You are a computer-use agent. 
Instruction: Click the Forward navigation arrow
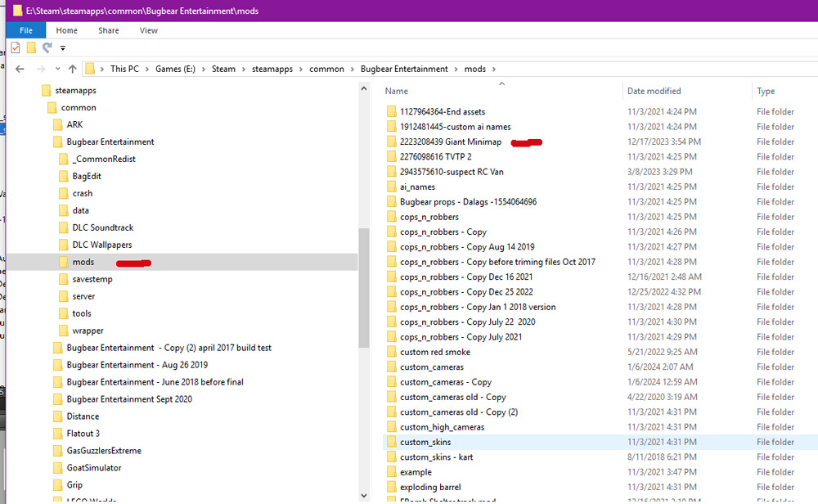[41, 69]
